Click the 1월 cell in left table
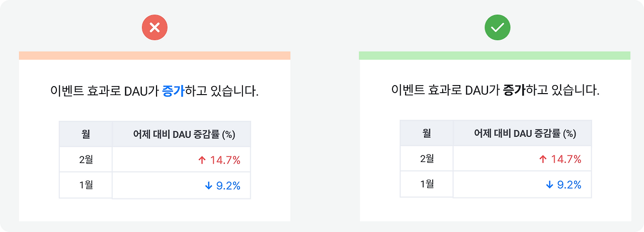The width and height of the screenshot is (644, 232). [86, 185]
